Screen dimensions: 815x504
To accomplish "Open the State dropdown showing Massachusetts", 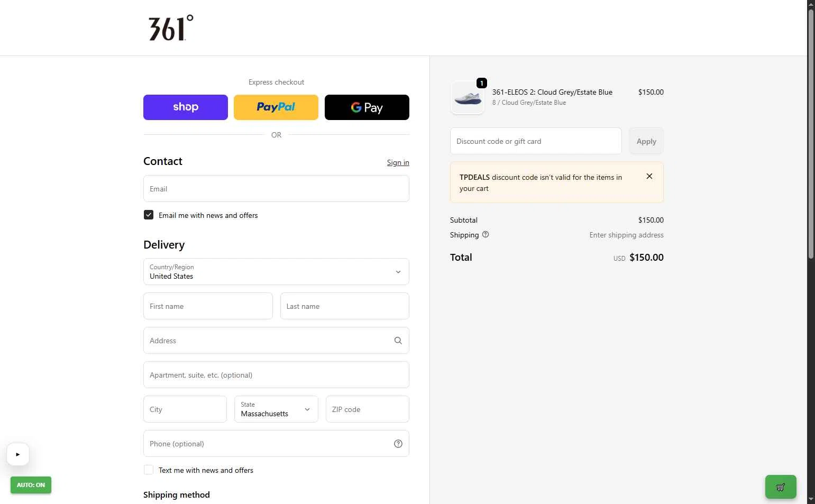I will click(276, 409).
